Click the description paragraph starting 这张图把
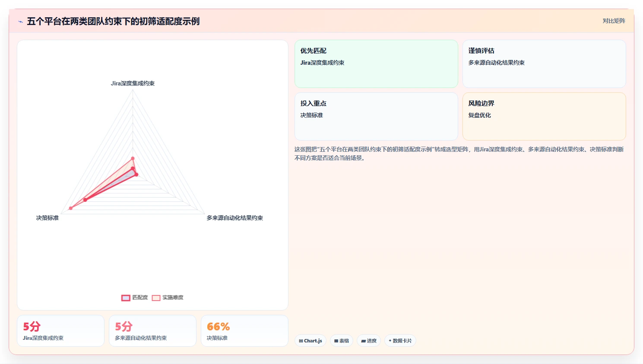 pos(459,154)
